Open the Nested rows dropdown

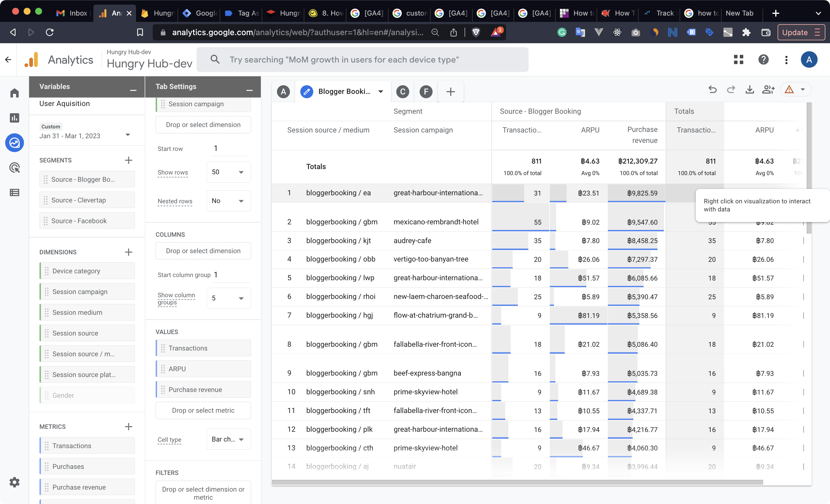click(228, 201)
